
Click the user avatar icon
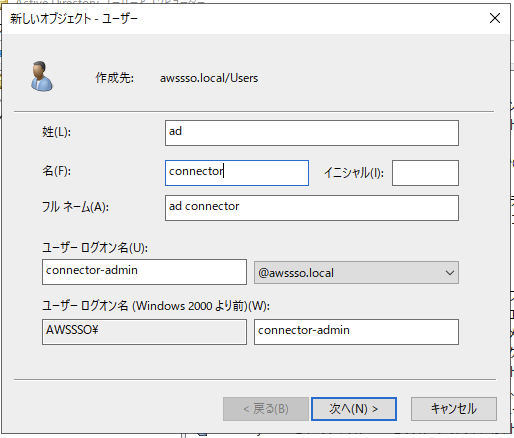pyautogui.click(x=42, y=76)
